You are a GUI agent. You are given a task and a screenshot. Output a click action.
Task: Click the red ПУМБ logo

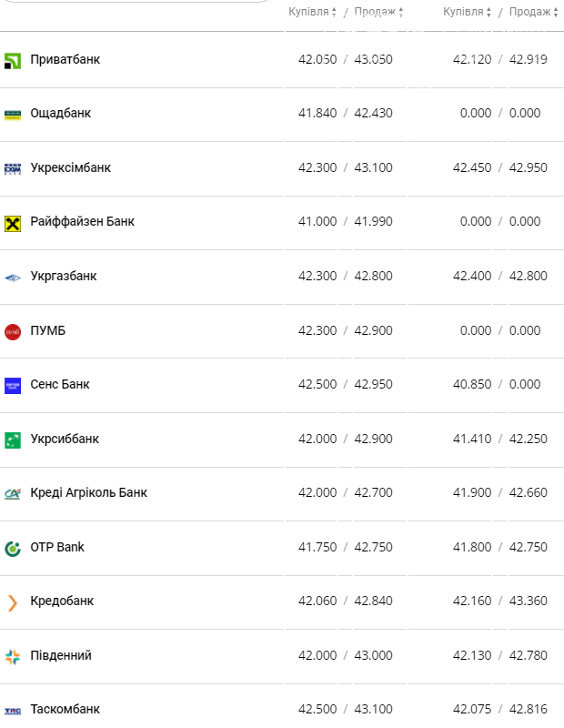tap(13, 331)
